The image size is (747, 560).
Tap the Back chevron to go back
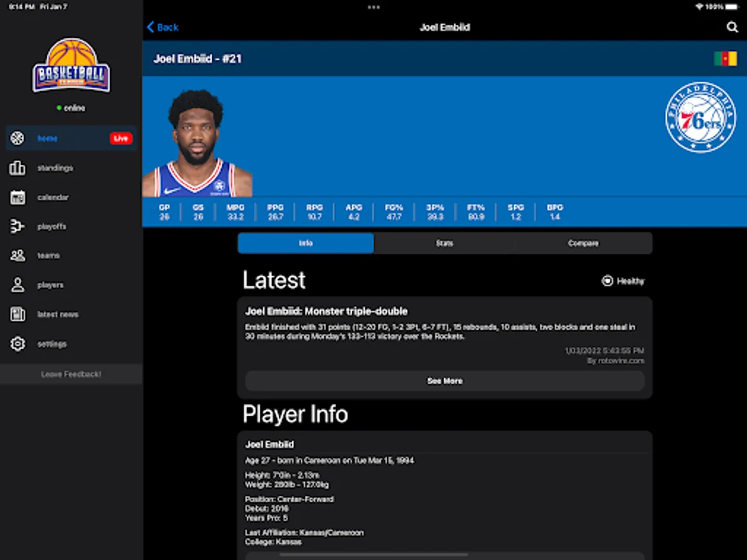(x=151, y=27)
